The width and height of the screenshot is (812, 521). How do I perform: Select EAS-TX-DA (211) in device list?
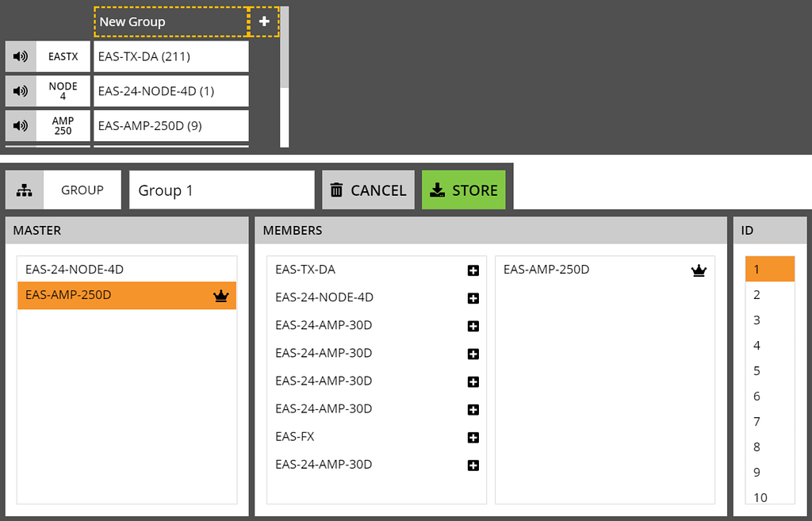(x=171, y=56)
